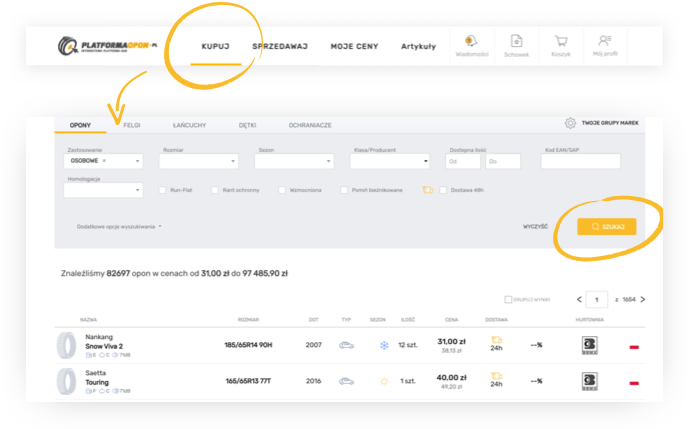Open the Mój profil user icon
The width and height of the screenshot is (689, 429).
click(x=604, y=42)
